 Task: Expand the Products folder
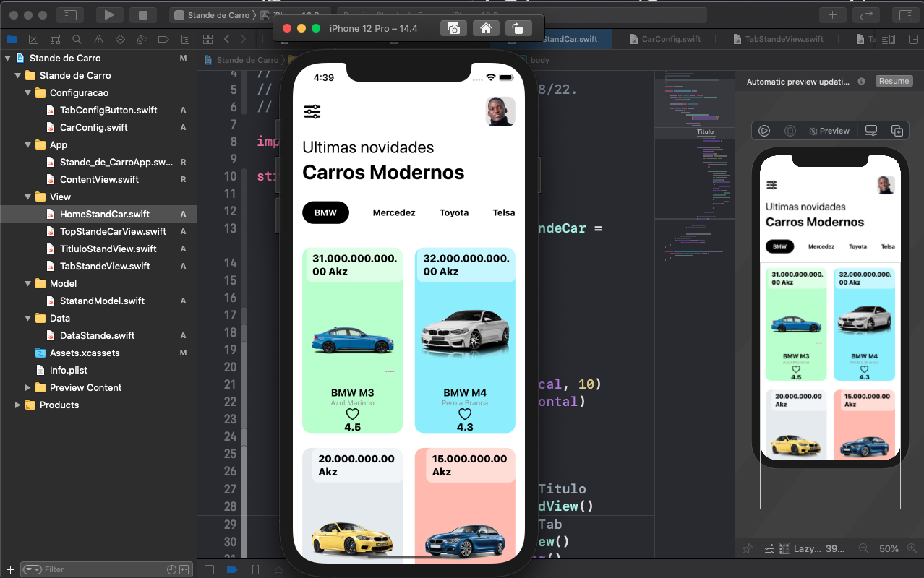[18, 405]
